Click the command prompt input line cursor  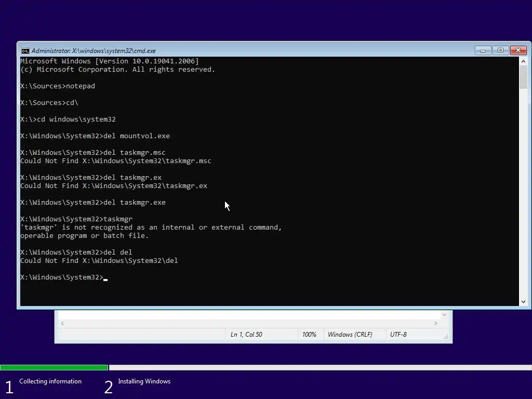[x=105, y=280]
